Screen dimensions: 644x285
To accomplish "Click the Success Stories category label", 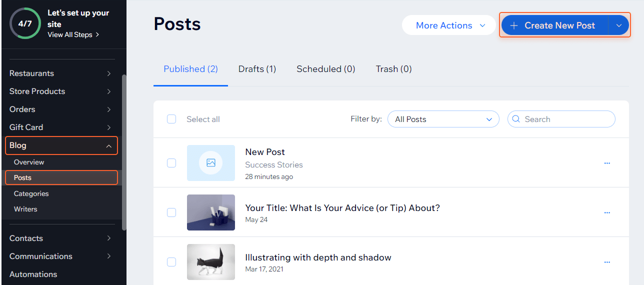I will tap(274, 164).
